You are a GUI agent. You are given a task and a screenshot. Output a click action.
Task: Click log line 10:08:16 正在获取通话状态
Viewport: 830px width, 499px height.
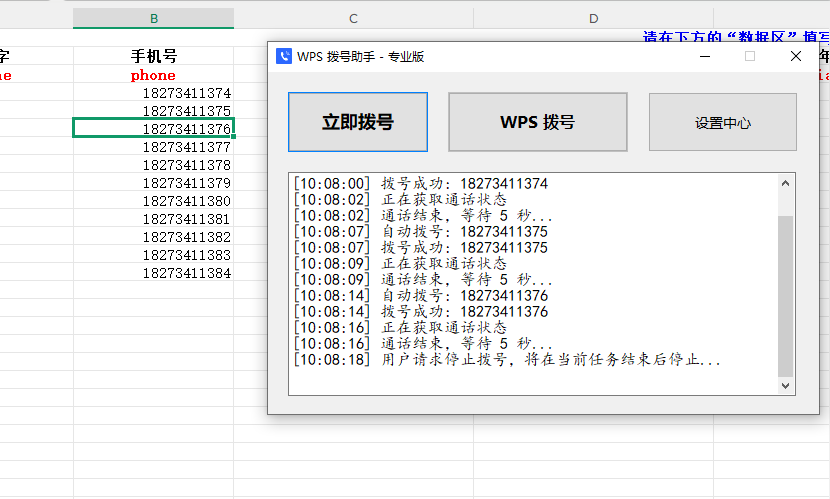coord(400,328)
